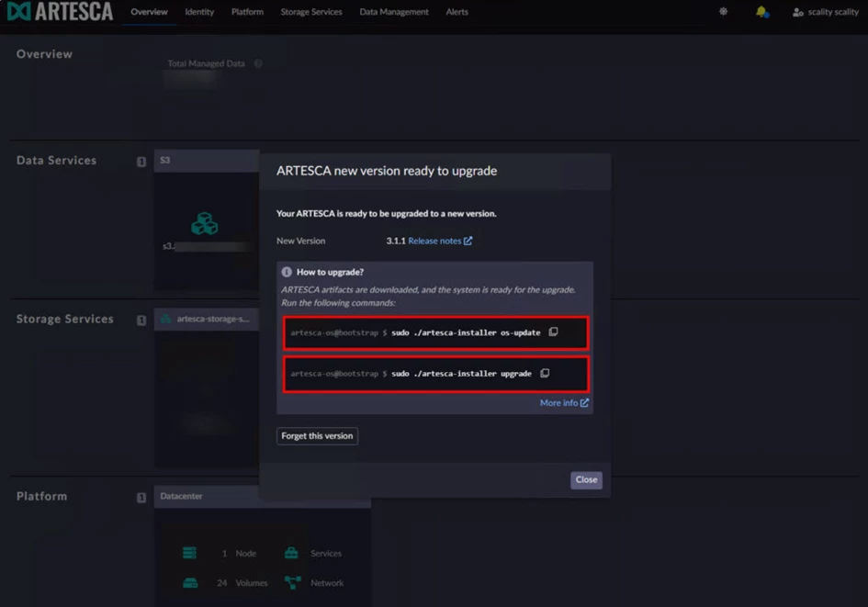Image resolution: width=868 pixels, height=607 pixels.
Task: Click the Forget this version button
Action: tap(317, 436)
